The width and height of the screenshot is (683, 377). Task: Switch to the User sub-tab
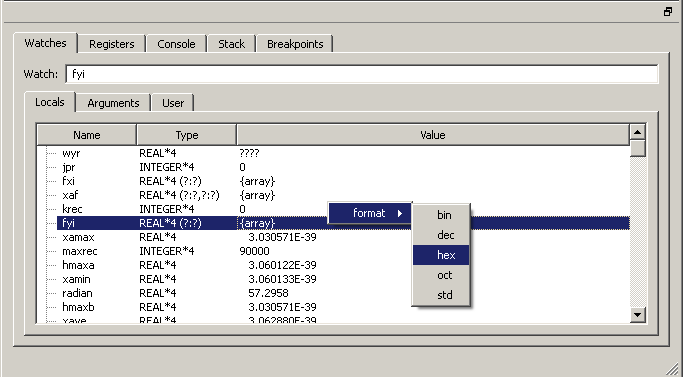click(173, 103)
